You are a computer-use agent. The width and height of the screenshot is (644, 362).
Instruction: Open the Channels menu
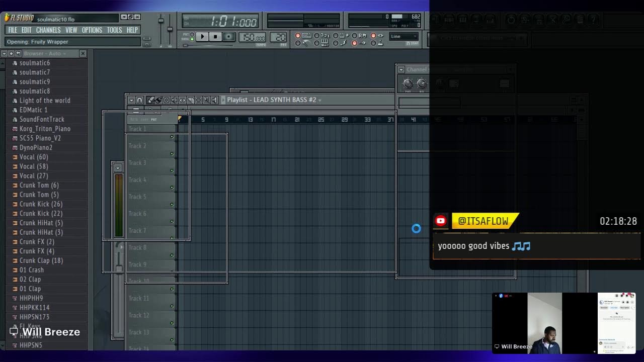[48, 30]
